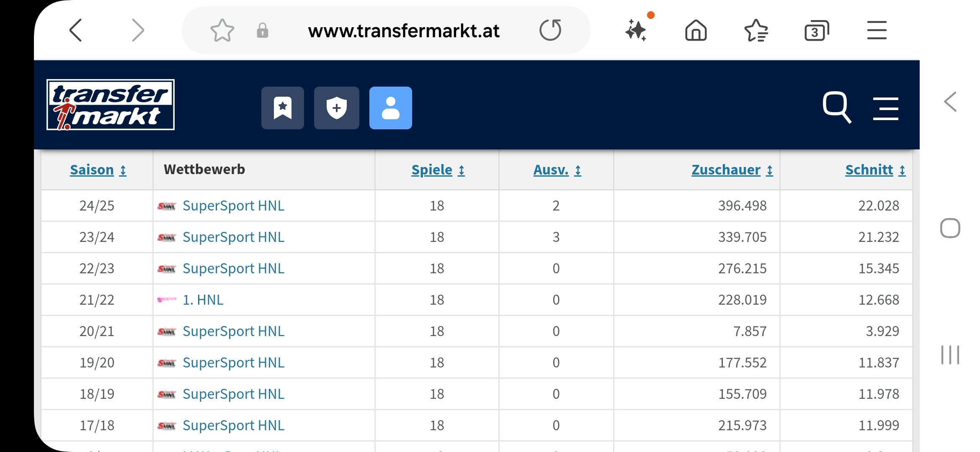Screen dimensions: 980x452
Task: Sort table by Schnitt column
Action: pyautogui.click(x=875, y=170)
